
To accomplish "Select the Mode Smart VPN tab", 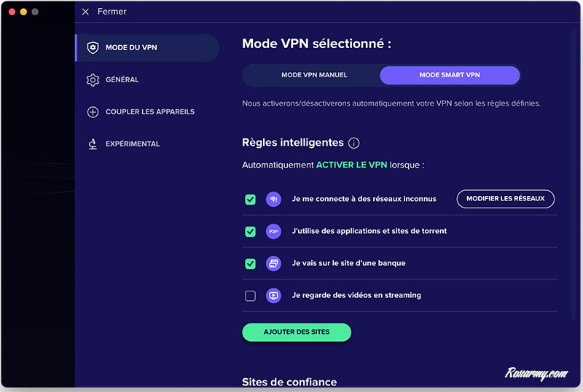I will (x=450, y=75).
